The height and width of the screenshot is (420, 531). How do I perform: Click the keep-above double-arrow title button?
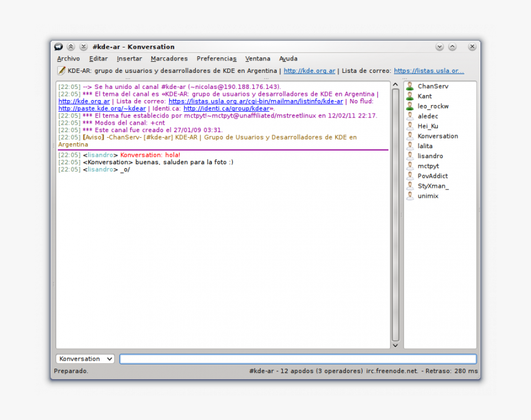click(x=71, y=47)
